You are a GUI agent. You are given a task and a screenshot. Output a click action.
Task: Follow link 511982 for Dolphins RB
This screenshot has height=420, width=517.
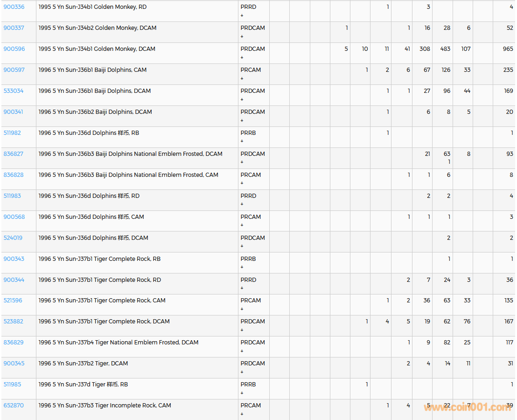coord(12,133)
